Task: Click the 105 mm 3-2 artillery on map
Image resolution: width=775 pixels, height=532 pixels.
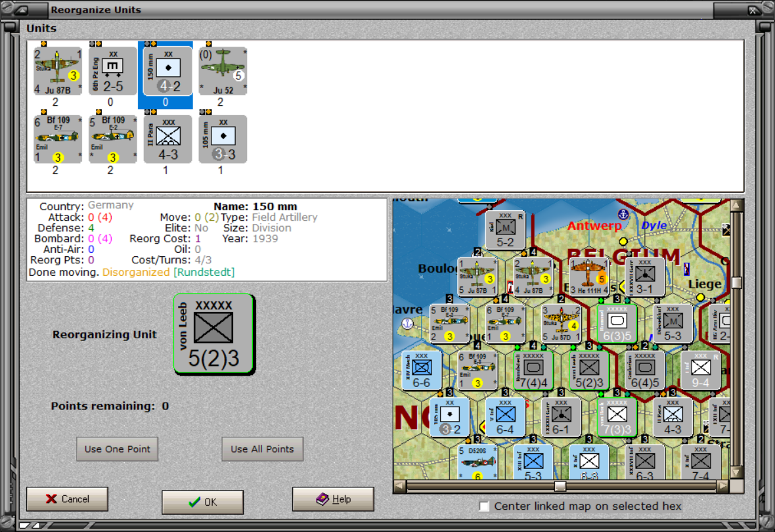Action: pos(450,417)
